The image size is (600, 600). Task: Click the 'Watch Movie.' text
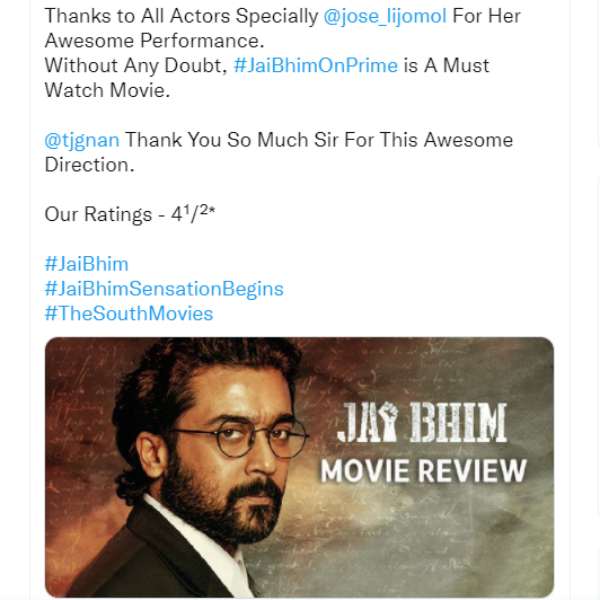(x=108, y=91)
